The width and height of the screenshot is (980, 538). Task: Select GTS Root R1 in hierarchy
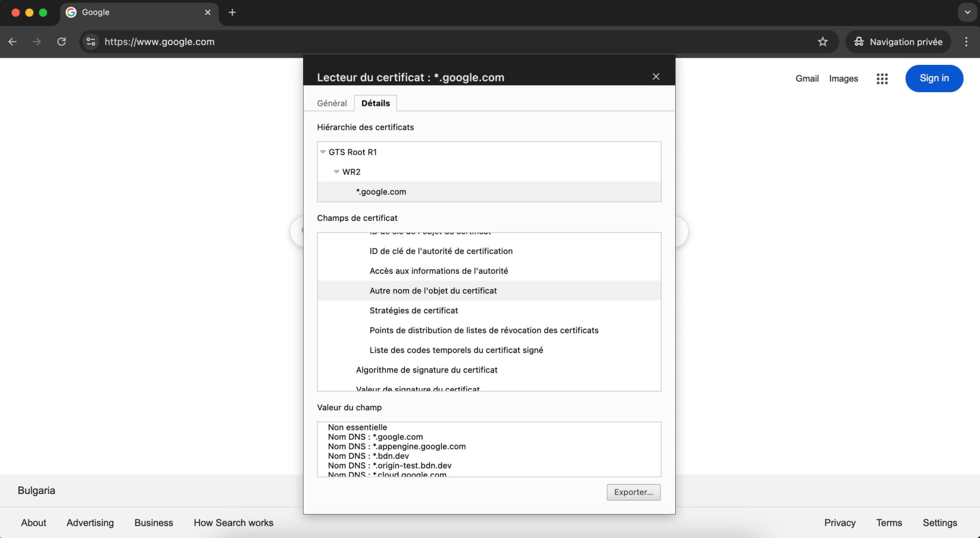(352, 152)
